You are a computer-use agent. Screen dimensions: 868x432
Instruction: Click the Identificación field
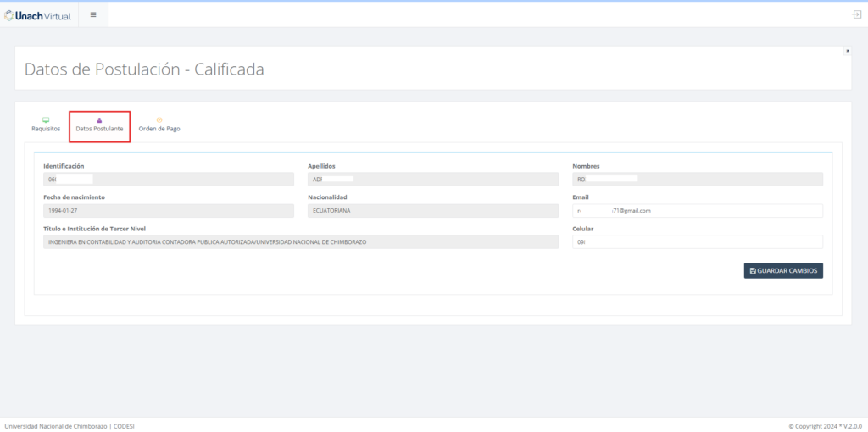tap(168, 180)
